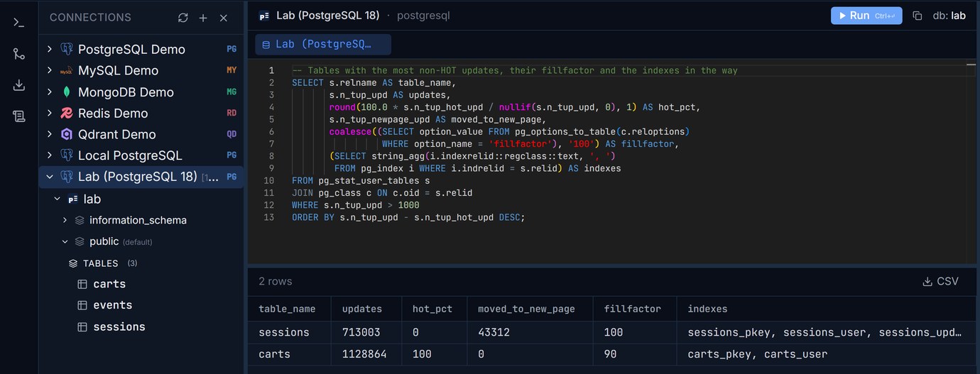980x374 pixels.
Task: Click the ORDER BY line in SQL editor
Action: click(x=408, y=217)
